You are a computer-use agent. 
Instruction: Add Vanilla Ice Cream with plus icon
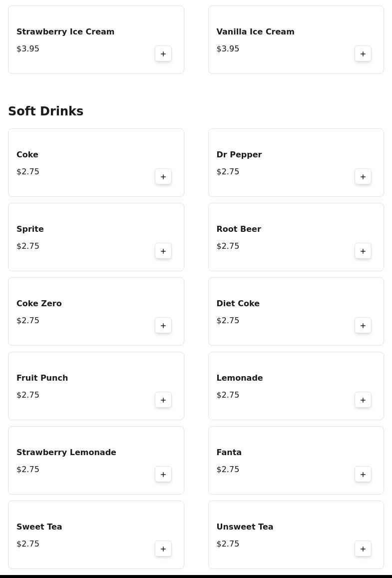(x=363, y=54)
